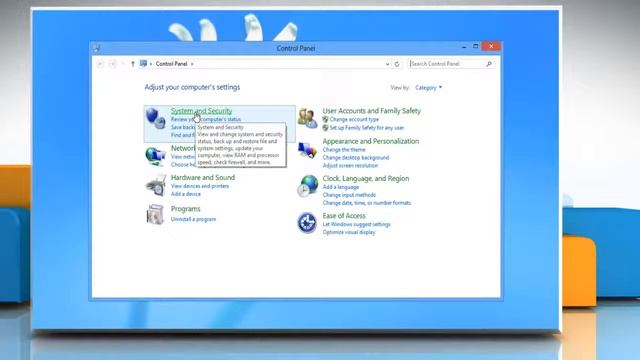Viewport: 640px width, 360px height.
Task: Refresh the Control Panel view
Action: [397, 64]
